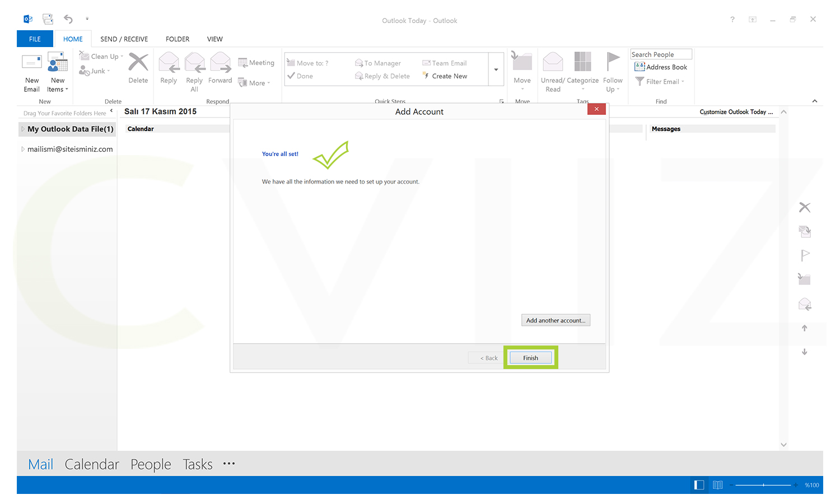Open the Junk dropdown
Screen dimensions: 840x504
click(x=95, y=71)
